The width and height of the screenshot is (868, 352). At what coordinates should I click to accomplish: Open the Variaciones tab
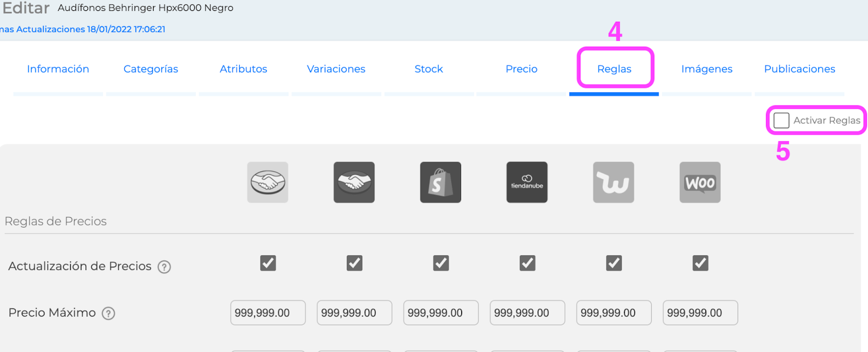[x=336, y=69]
